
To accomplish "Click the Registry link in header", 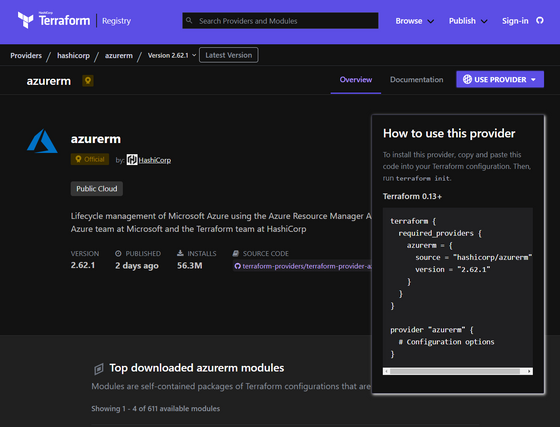I will pyautogui.click(x=116, y=21).
